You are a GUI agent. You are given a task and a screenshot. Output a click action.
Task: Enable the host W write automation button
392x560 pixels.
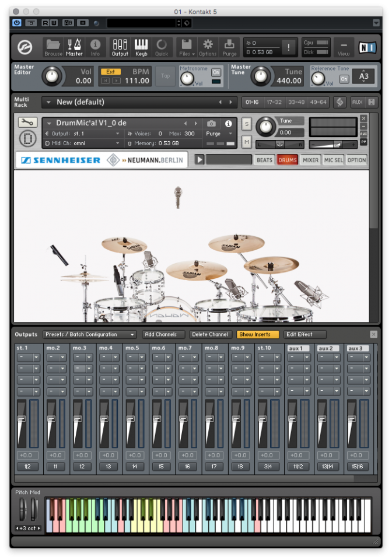(x=54, y=23)
